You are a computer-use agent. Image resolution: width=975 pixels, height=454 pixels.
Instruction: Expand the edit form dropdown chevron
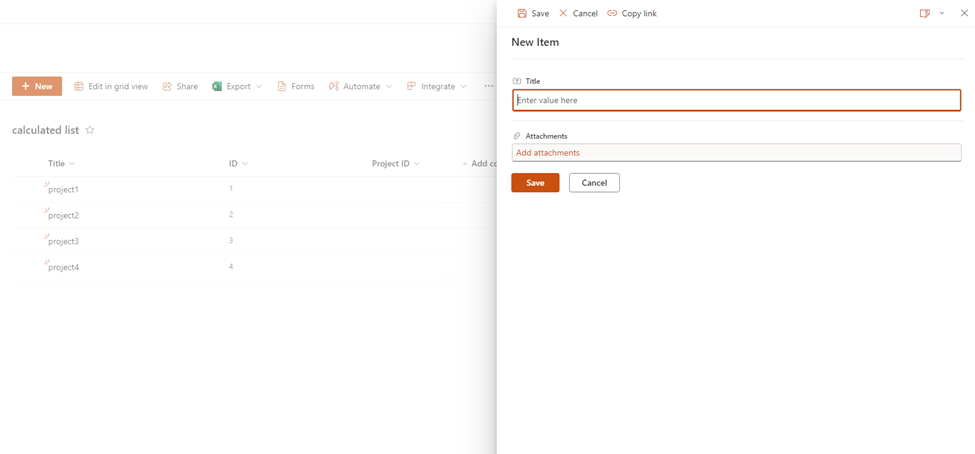point(942,13)
